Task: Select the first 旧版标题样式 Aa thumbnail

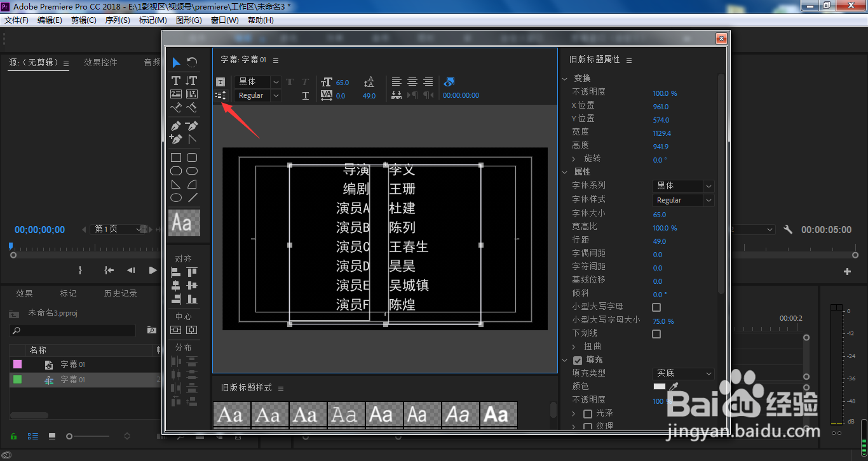Action: tap(231, 414)
